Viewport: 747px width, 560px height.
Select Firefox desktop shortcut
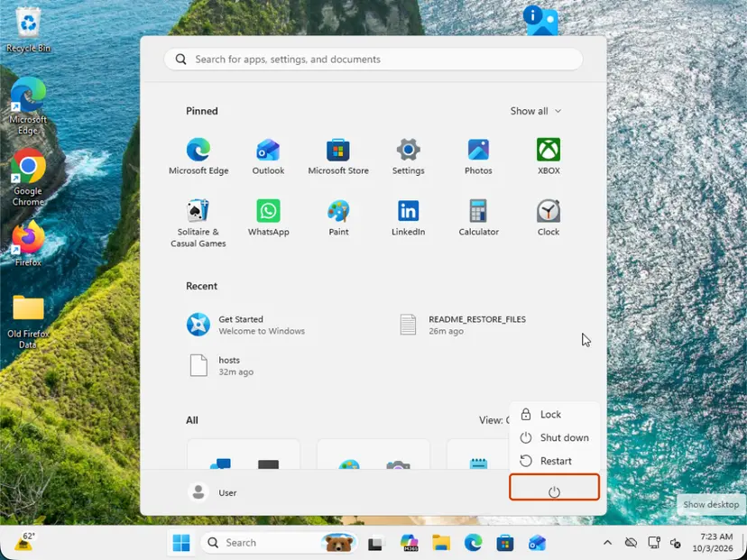coord(28,243)
